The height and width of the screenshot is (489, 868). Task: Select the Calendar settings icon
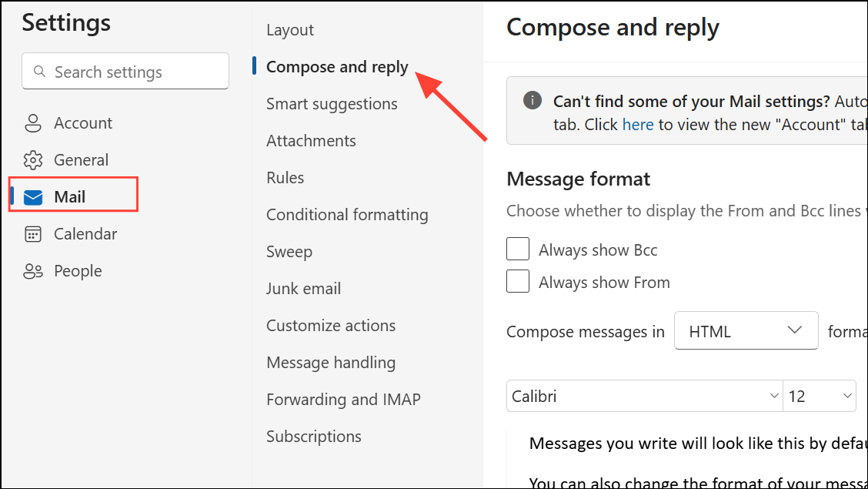click(33, 233)
